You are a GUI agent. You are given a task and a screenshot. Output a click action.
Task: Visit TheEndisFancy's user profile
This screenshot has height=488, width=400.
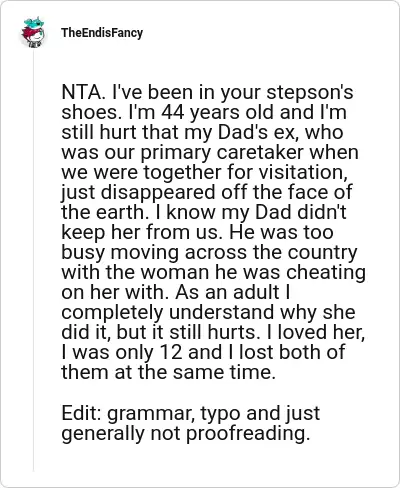point(102,33)
